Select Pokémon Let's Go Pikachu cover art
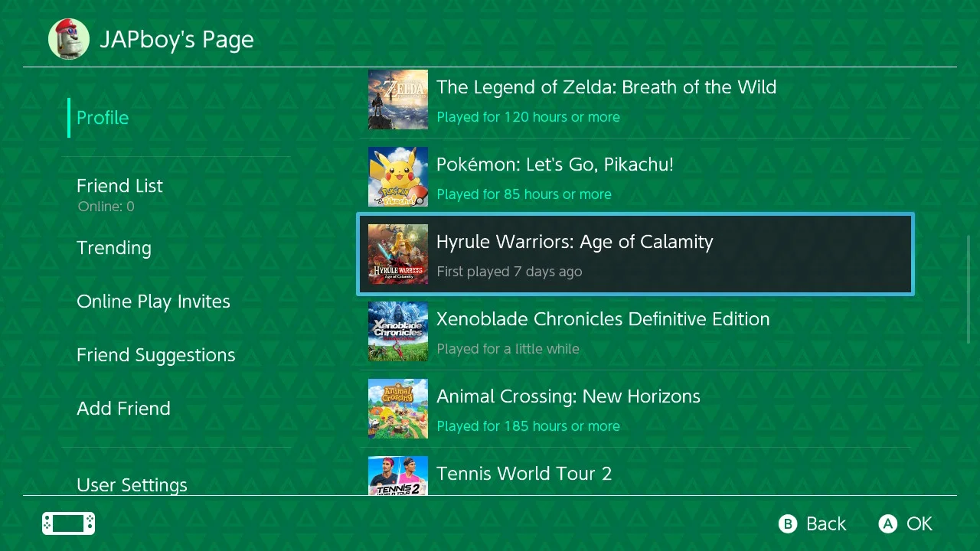The height and width of the screenshot is (551, 980). (398, 177)
